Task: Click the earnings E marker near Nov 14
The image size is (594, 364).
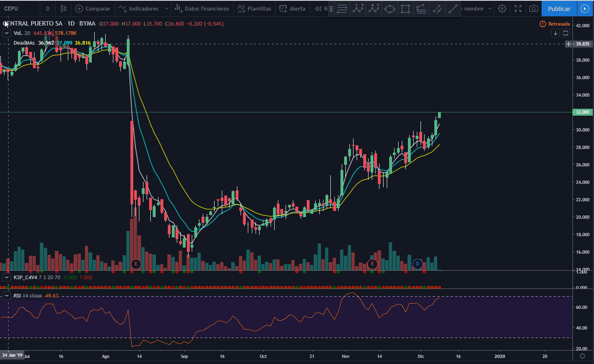Action: [x=372, y=264]
